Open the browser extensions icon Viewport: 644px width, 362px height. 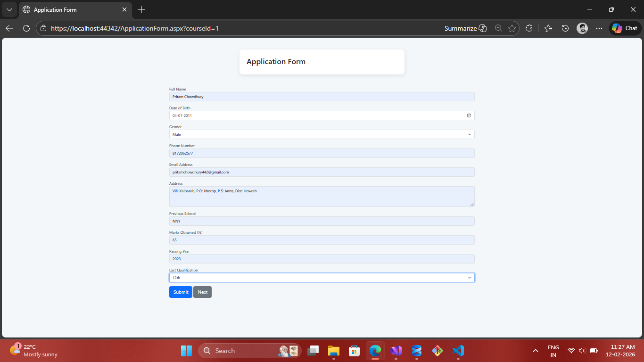(529, 28)
